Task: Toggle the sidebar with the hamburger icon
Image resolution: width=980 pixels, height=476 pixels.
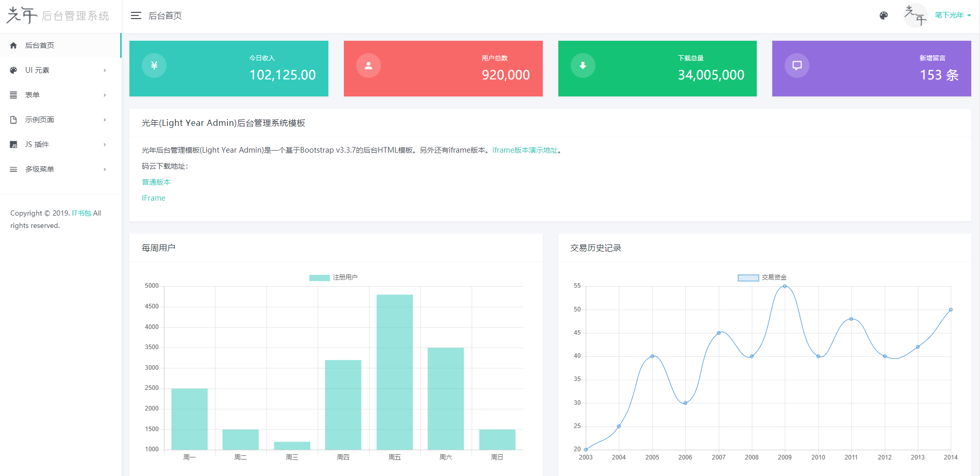Action: pyautogui.click(x=136, y=15)
